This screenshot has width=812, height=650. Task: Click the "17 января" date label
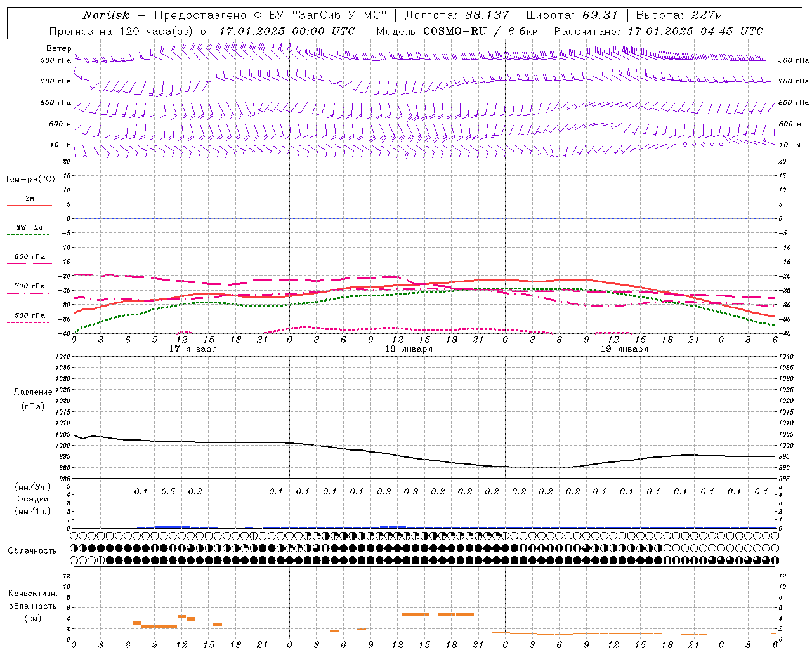pyautogui.click(x=193, y=349)
